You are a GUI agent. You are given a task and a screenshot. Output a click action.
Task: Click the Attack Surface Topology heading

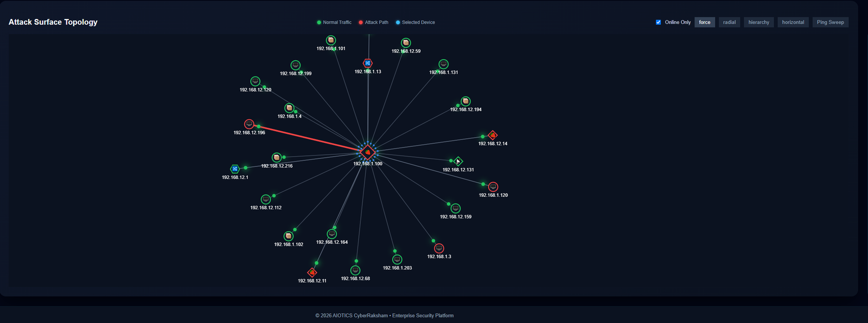[53, 22]
